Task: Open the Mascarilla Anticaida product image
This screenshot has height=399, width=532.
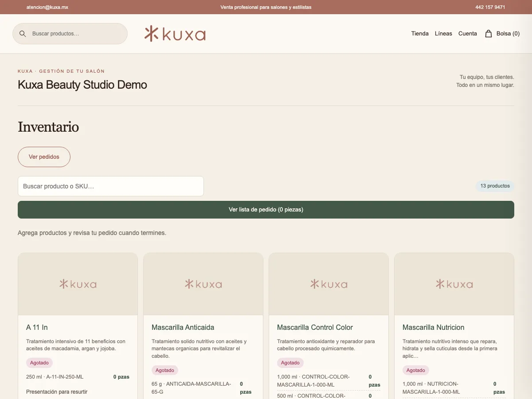Action: coord(203,284)
